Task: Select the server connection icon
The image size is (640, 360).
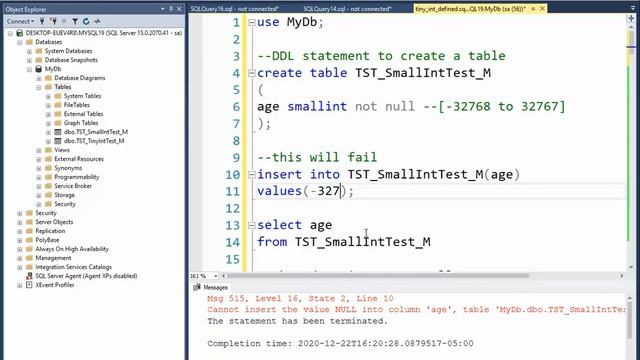Action: click(19, 33)
